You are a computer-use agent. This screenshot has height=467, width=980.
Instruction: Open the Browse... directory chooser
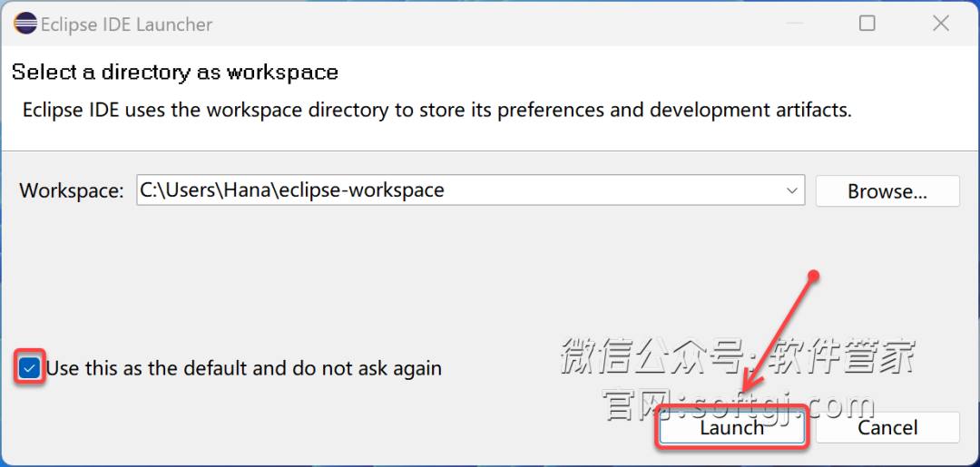point(887,191)
